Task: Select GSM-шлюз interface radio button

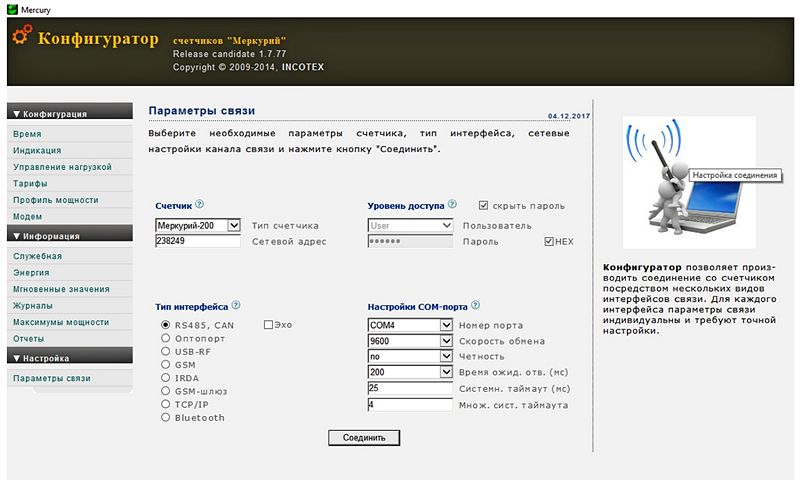Action: tap(165, 391)
